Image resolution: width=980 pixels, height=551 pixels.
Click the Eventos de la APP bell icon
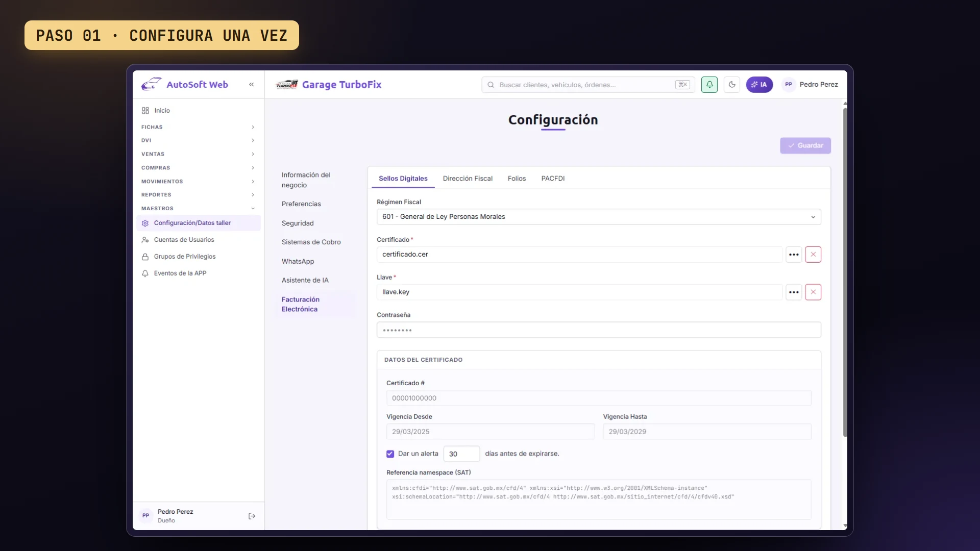(145, 273)
